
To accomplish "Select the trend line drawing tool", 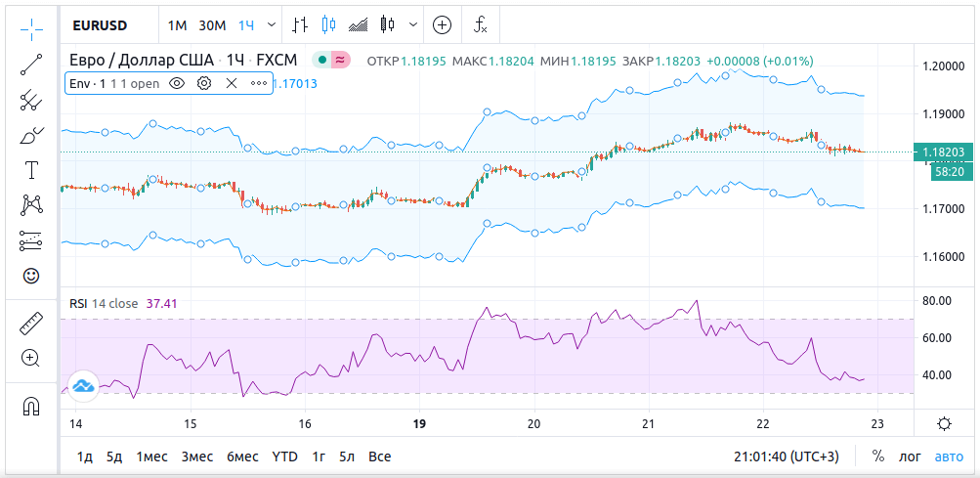I will point(31,65).
